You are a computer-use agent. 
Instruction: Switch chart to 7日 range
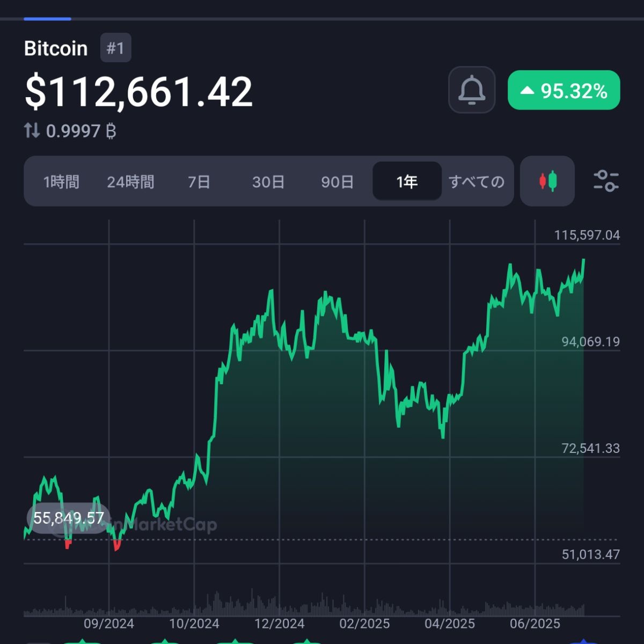(199, 182)
